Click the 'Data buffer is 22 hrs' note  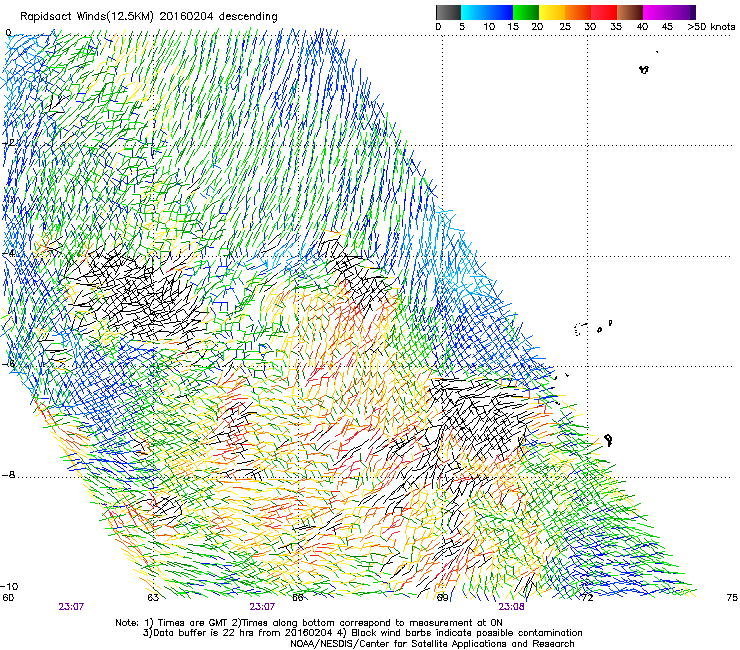tap(362, 633)
